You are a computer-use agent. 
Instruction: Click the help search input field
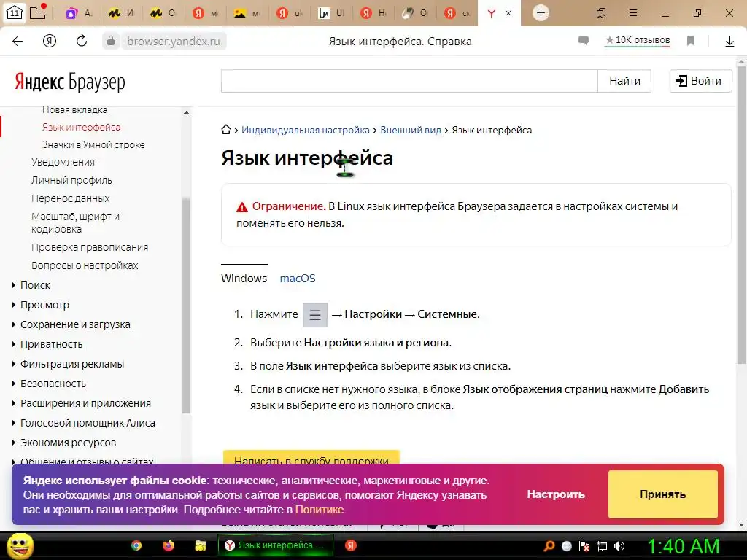click(409, 81)
